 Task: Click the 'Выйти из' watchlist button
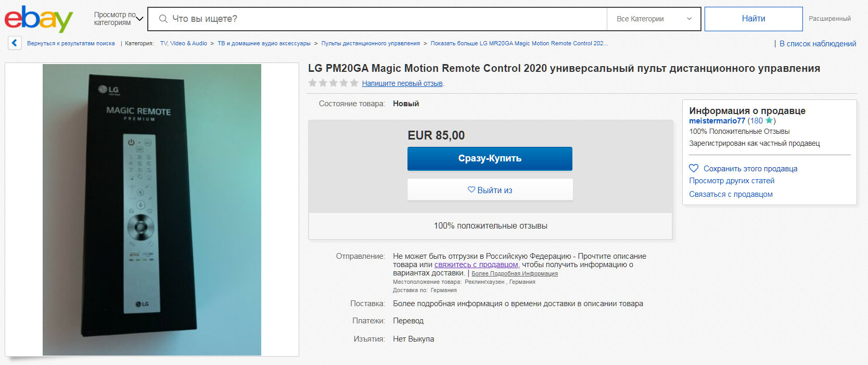click(490, 190)
